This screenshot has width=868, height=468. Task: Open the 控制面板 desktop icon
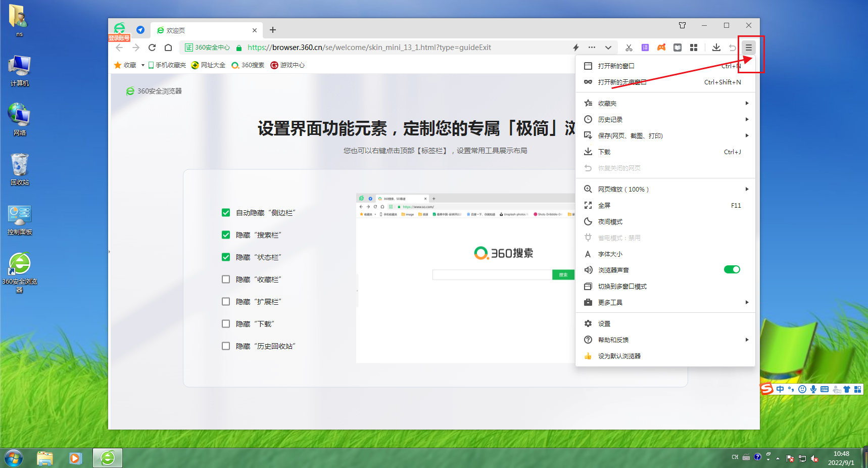(20, 220)
